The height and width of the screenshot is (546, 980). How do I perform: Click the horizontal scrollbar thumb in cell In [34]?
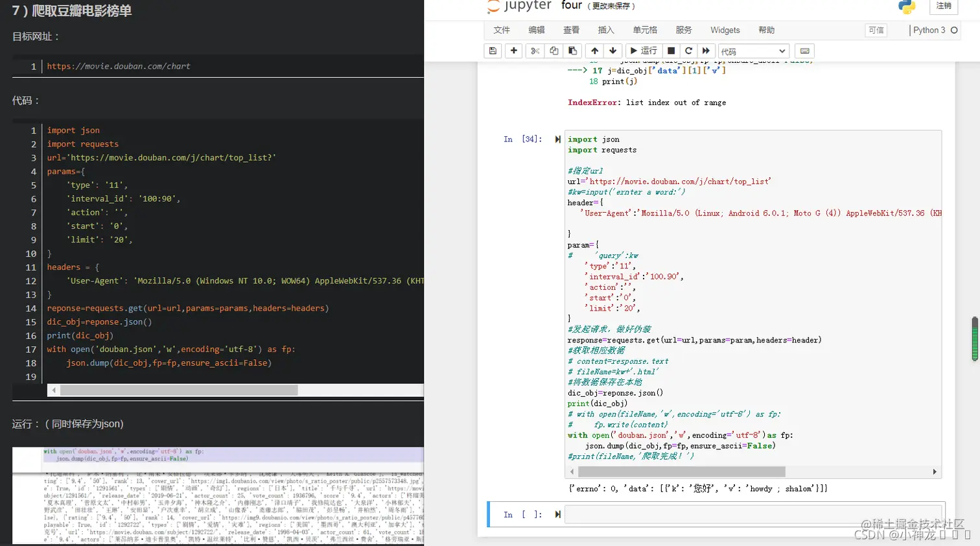click(681, 471)
